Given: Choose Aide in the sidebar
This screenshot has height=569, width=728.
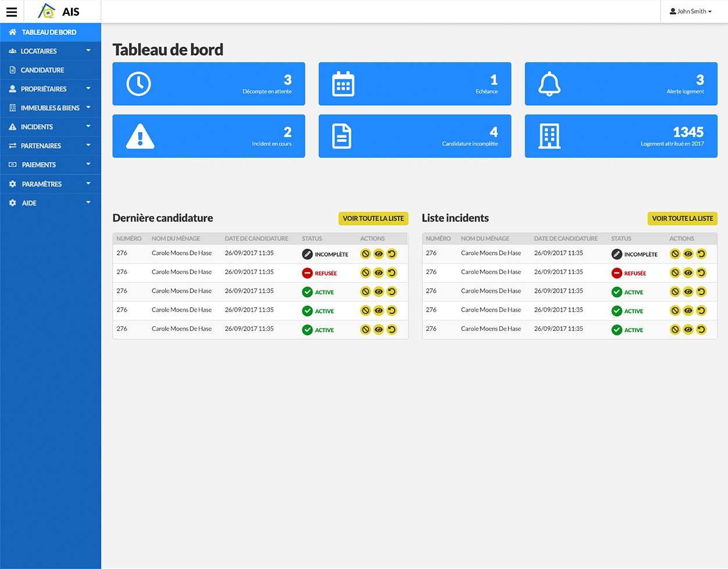Looking at the screenshot, I should tap(51, 203).
